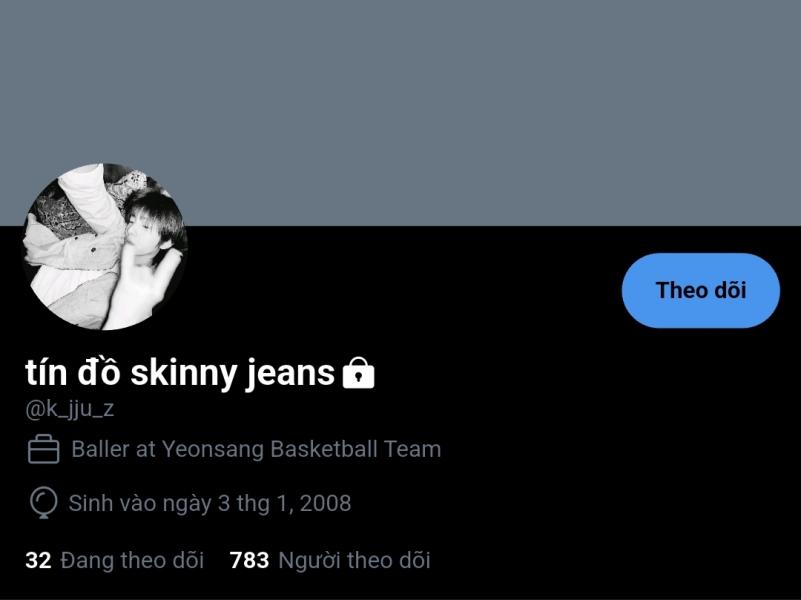
Task: Select the display name tín đồ skinny jeans
Action: (x=180, y=373)
